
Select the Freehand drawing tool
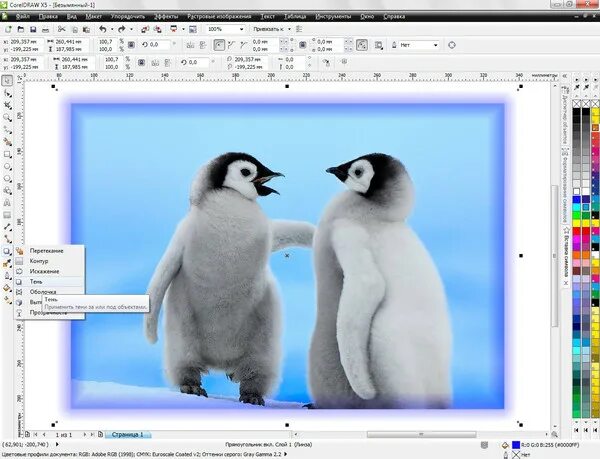[7, 130]
